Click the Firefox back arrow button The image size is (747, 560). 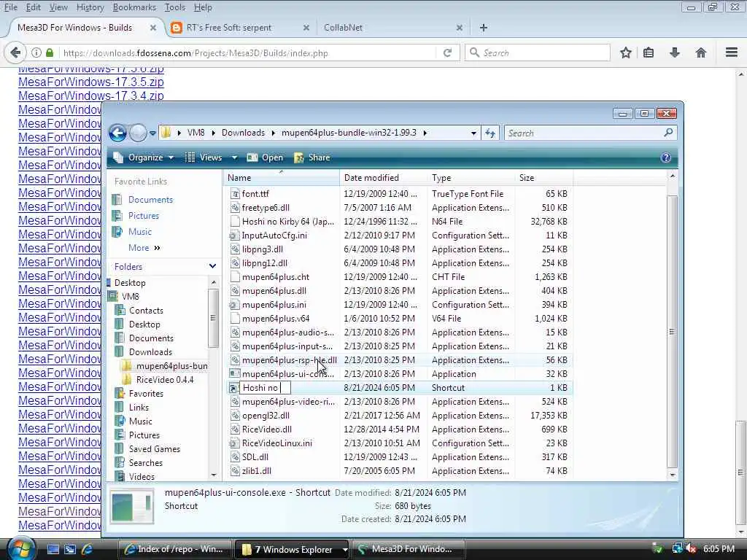(15, 52)
